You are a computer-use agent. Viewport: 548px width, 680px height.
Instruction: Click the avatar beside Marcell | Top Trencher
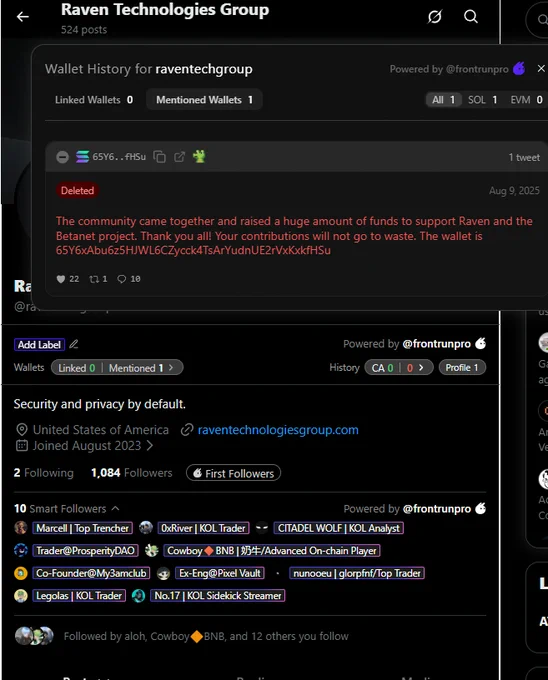[21, 528]
